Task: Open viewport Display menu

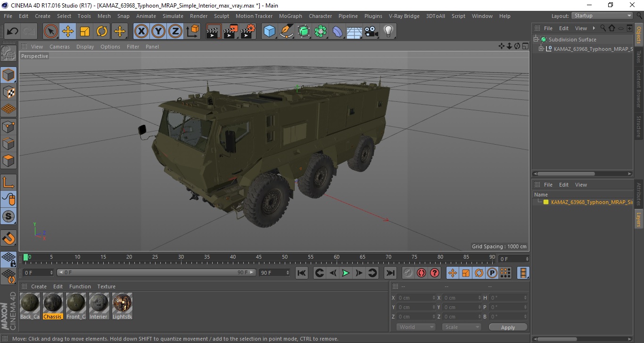Action: [85, 47]
